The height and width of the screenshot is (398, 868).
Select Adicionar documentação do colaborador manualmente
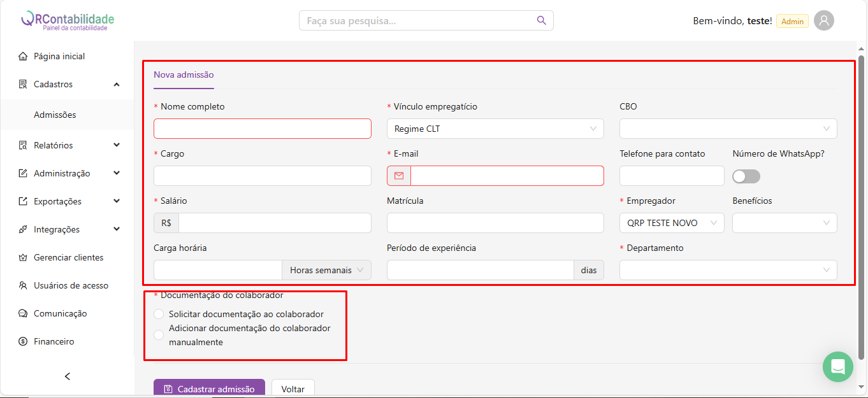[159, 335]
